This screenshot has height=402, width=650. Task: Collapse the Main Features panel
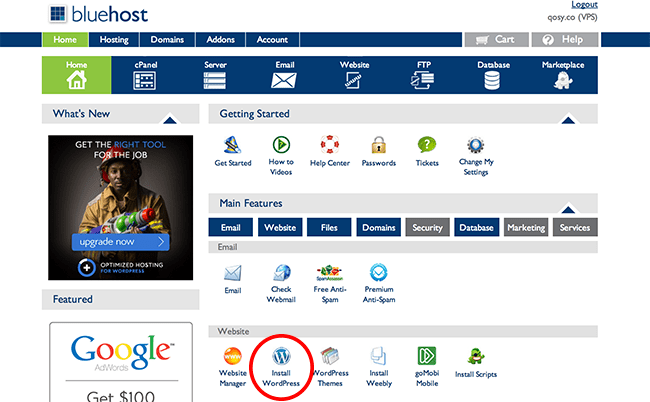pos(568,208)
